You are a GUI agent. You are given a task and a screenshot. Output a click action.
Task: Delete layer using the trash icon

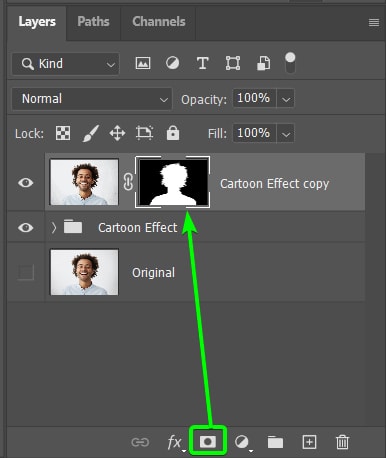342,442
